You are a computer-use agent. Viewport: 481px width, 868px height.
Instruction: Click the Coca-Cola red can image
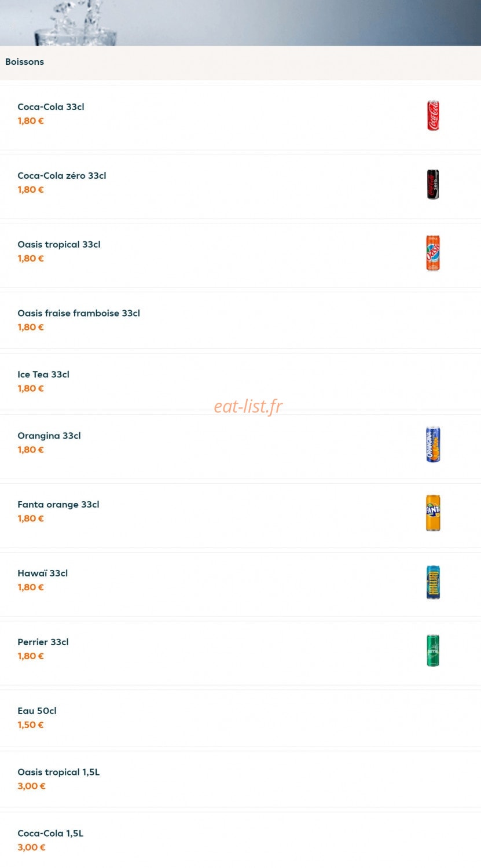tap(433, 115)
